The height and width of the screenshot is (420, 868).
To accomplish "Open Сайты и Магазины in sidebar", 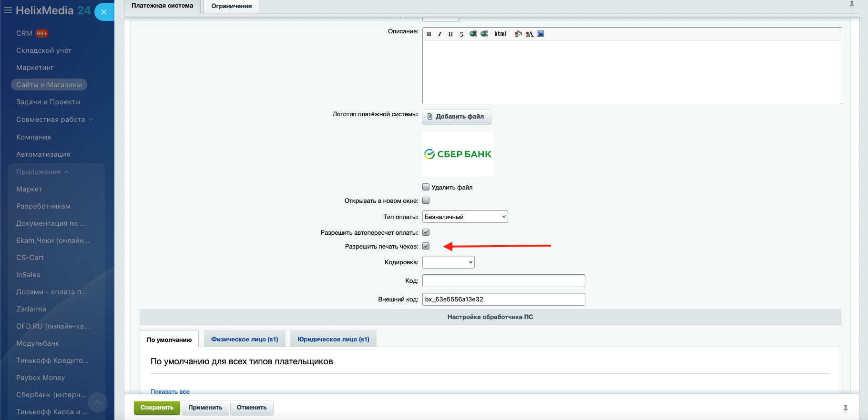I will point(49,85).
